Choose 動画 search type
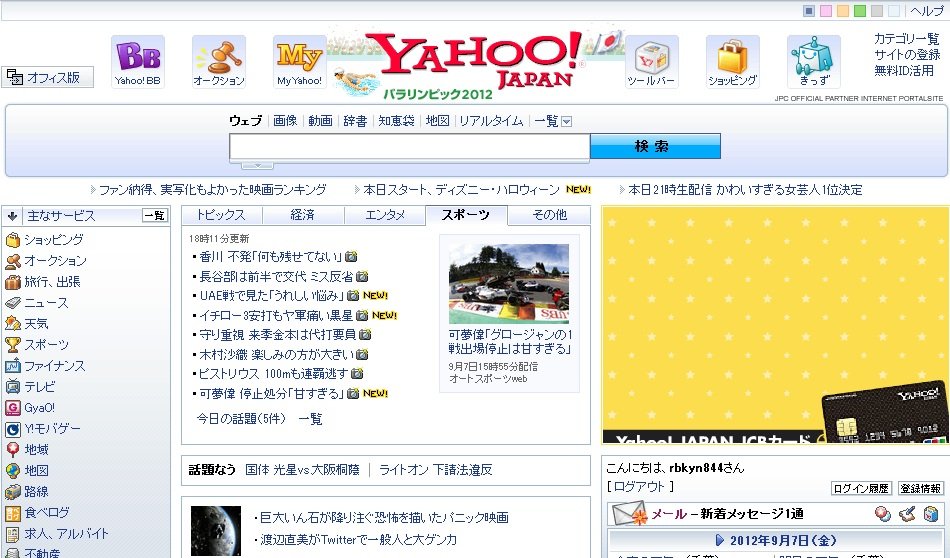Viewport: 950px width, 558px height. [x=320, y=121]
